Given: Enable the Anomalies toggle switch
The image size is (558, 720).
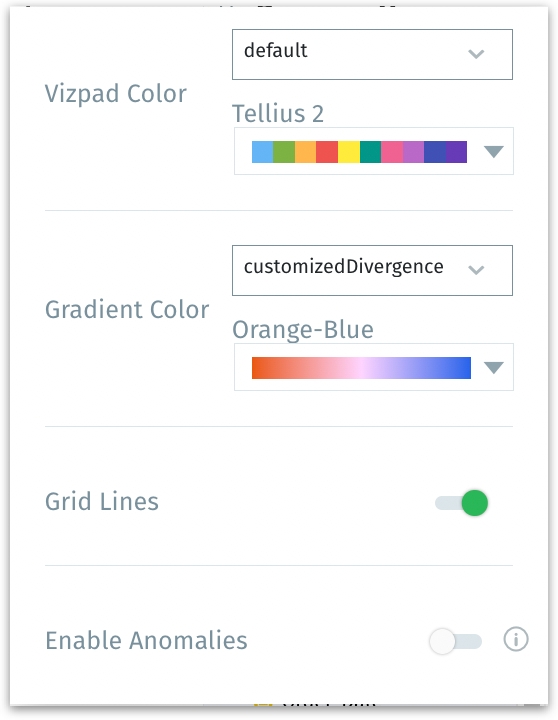Looking at the screenshot, I should pos(456,641).
